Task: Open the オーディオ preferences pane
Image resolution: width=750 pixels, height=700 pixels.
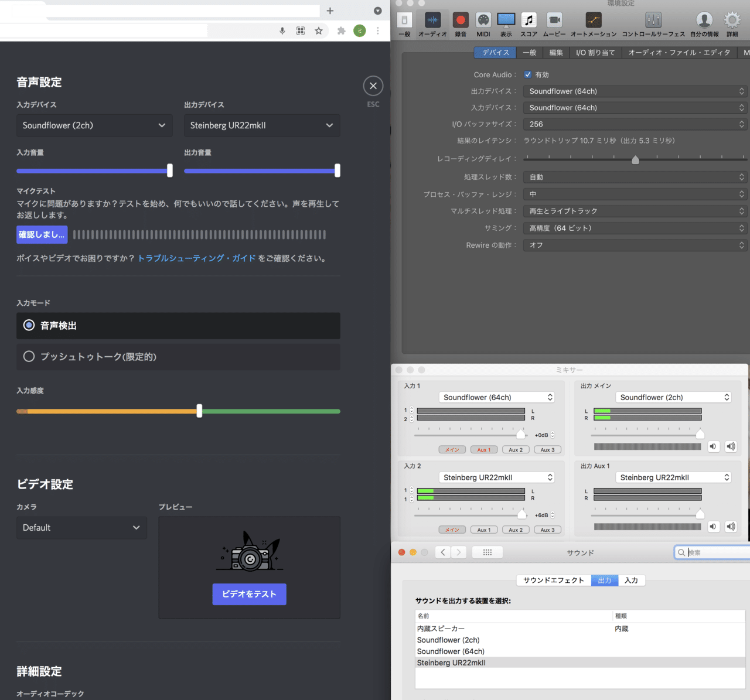Action: [432, 25]
